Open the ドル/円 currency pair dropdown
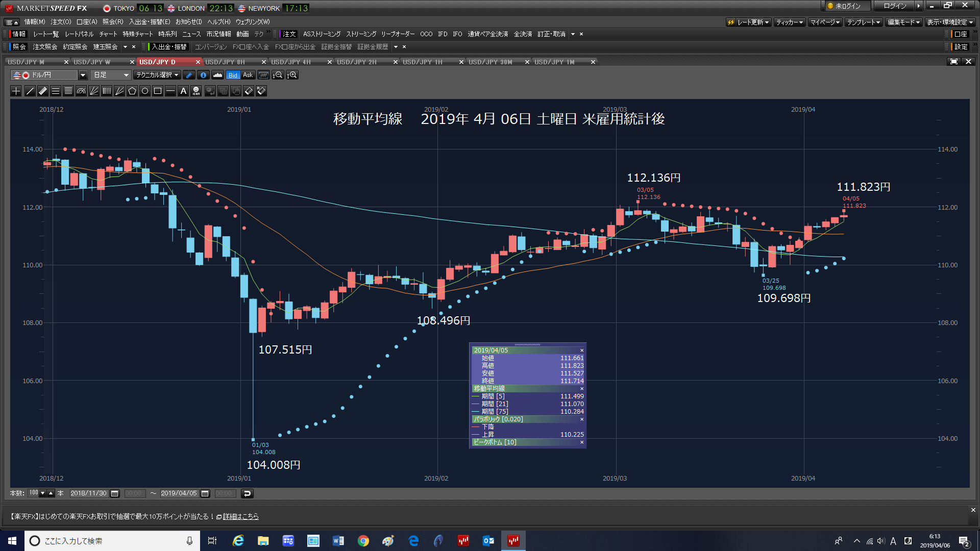Screen dimensions: 980x551 83,75
